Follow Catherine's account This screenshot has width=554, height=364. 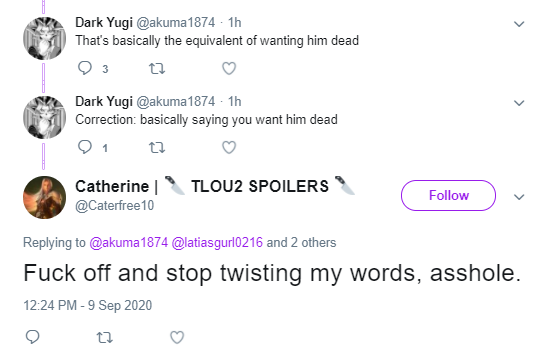pos(448,195)
